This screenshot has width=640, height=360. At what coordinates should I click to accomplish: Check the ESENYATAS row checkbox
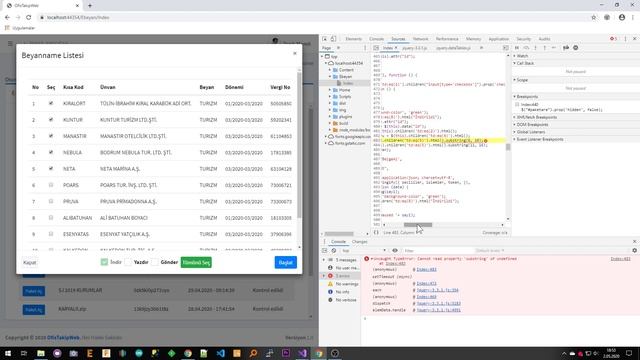(51, 234)
